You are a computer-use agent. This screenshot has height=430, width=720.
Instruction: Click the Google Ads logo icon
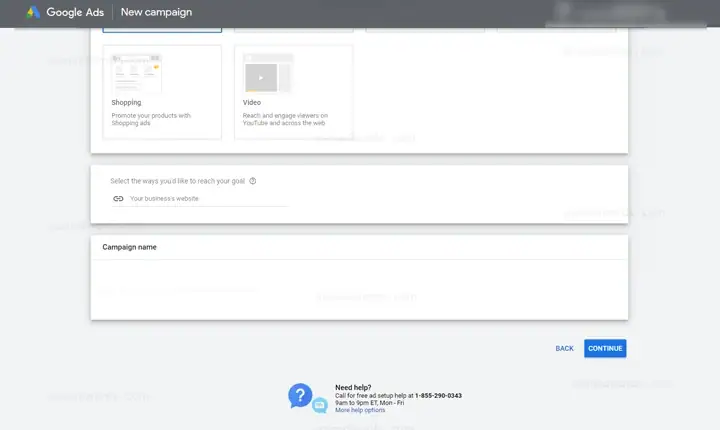33,12
